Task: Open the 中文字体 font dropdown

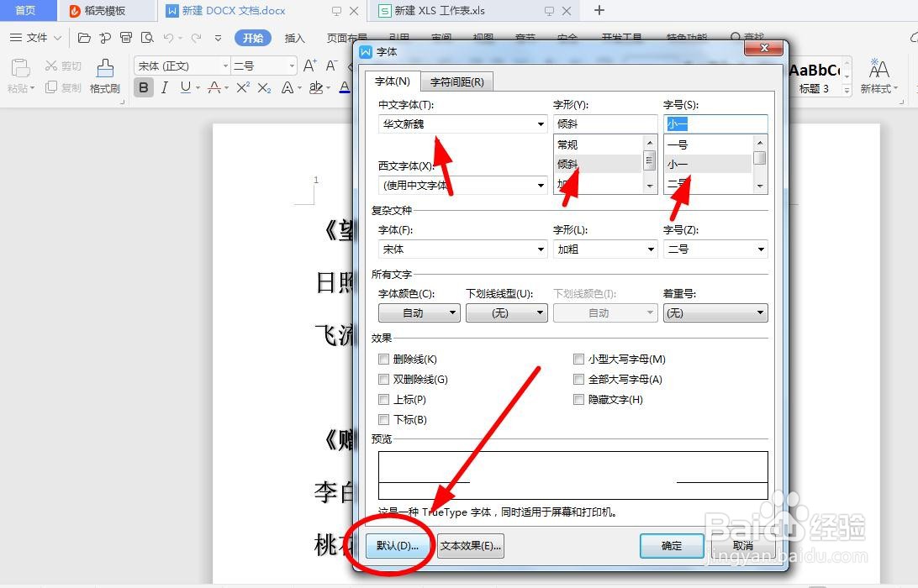Action: 541,123
